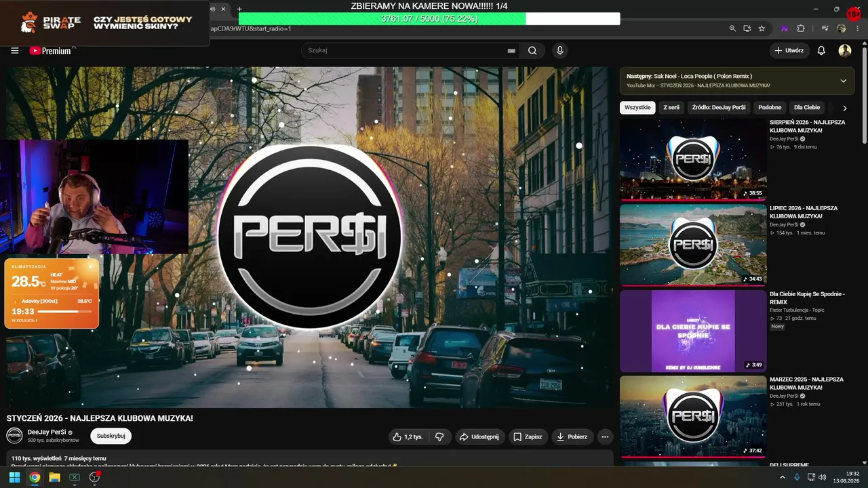Bookmark this page with the star icon

[762, 28]
